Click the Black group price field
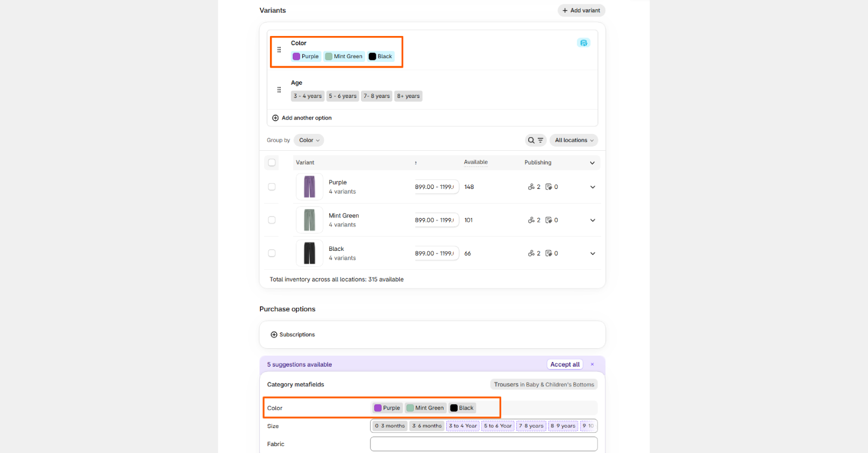 [x=436, y=253]
